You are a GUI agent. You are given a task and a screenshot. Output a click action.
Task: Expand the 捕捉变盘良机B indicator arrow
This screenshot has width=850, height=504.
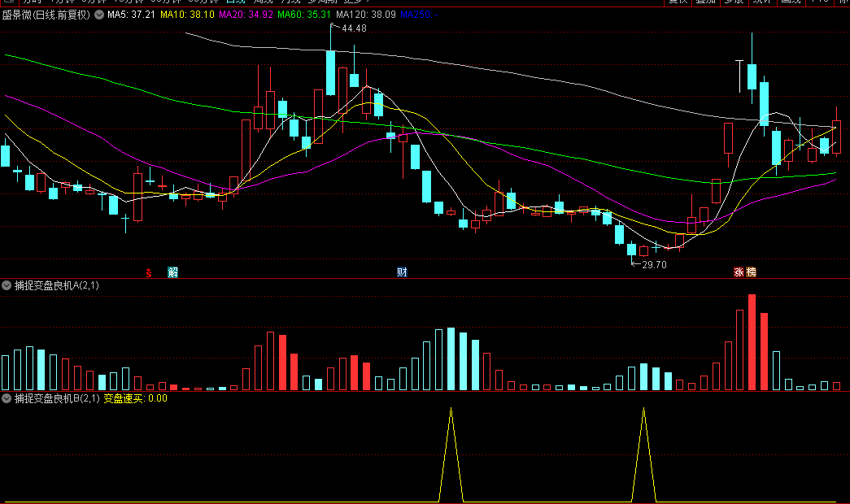[x=7, y=398]
